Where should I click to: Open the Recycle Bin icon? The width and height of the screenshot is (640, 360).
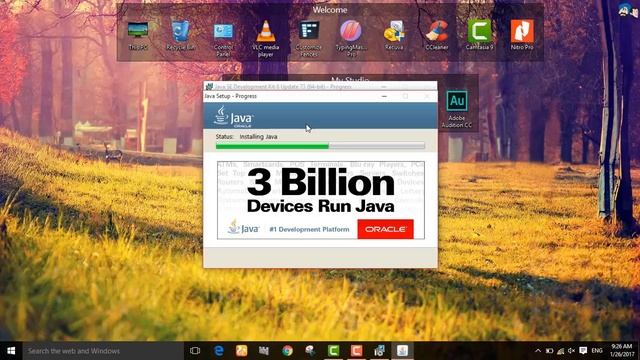click(180, 36)
